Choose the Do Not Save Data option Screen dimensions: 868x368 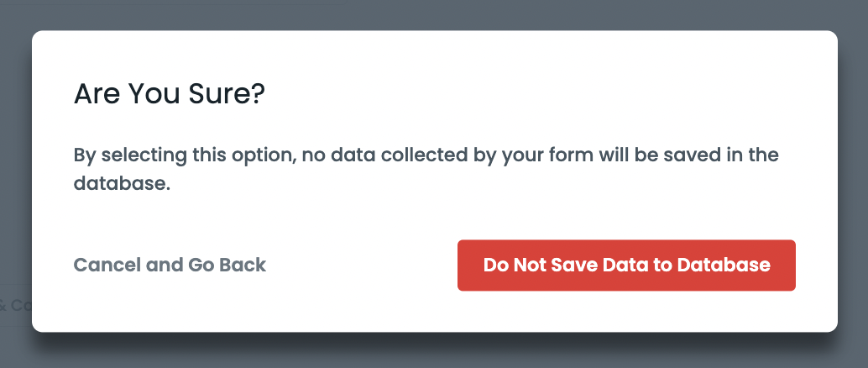pos(626,265)
